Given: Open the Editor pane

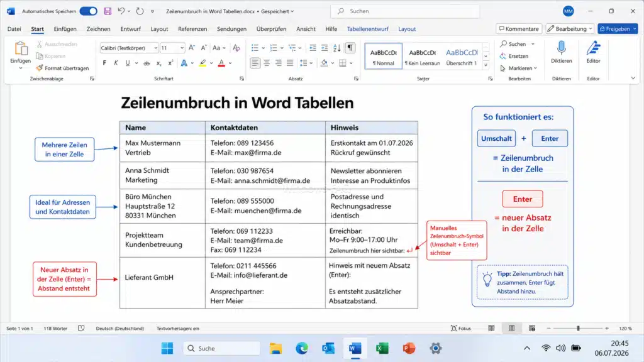Looking at the screenshot, I should (593, 52).
